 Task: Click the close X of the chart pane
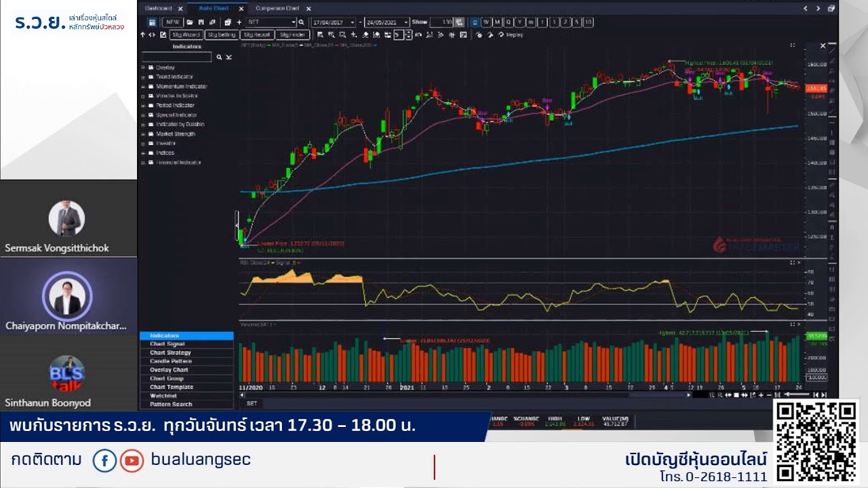point(823,46)
